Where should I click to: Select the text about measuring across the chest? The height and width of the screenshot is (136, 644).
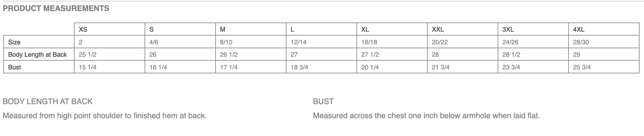click(x=426, y=116)
